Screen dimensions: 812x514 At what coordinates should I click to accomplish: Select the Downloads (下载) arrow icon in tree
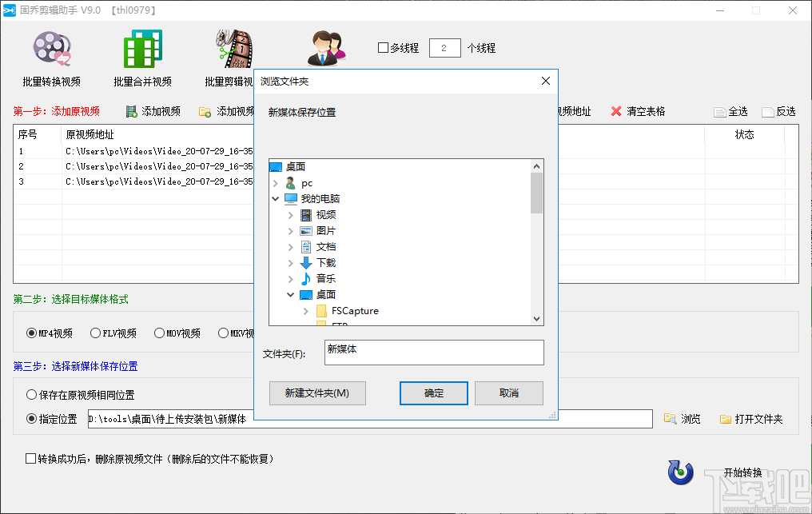coord(306,263)
